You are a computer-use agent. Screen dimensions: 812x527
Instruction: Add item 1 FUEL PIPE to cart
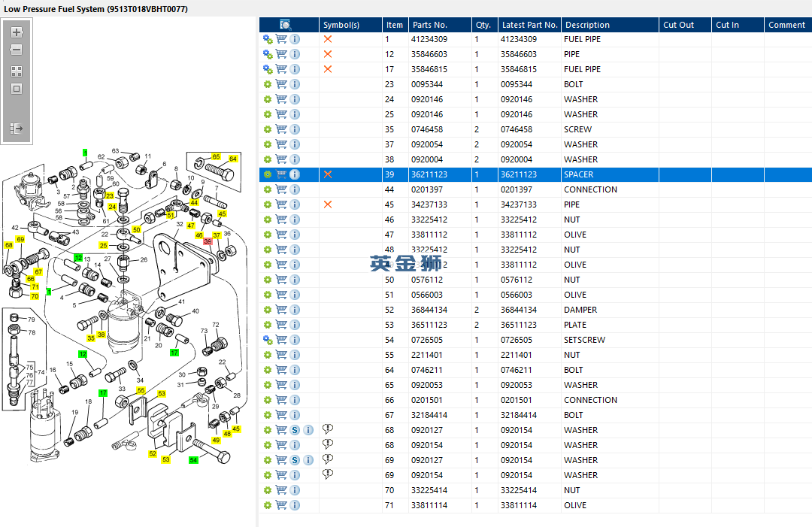(x=281, y=39)
